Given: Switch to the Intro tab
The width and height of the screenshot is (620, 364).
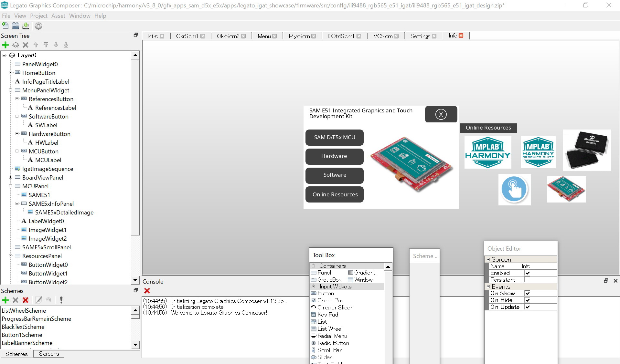Looking at the screenshot, I should [153, 36].
